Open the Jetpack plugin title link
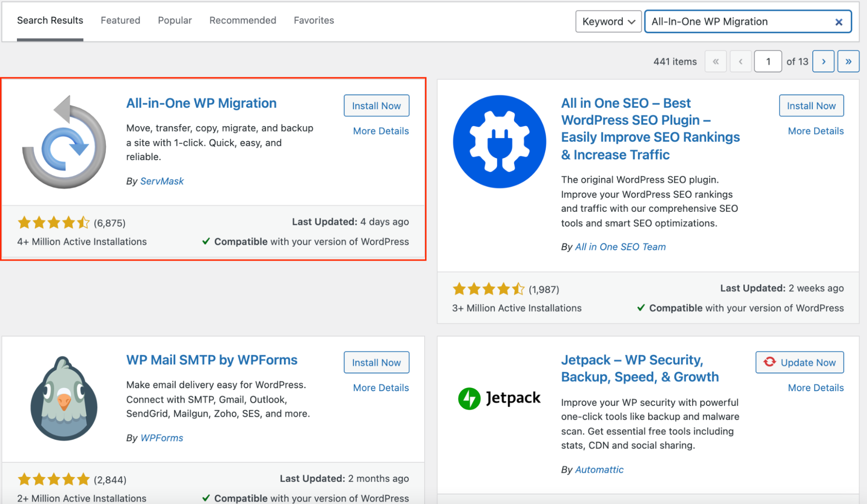The image size is (867, 504). click(640, 368)
